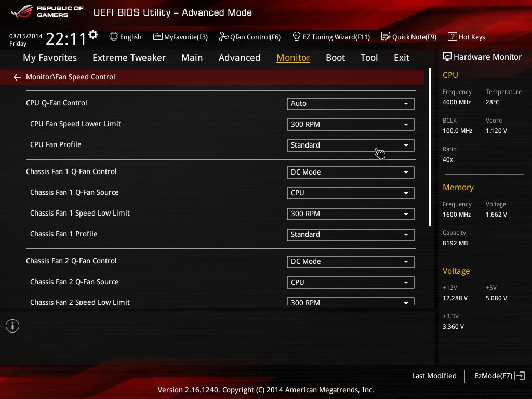Click MyFavorite(F3) label

(x=186, y=37)
